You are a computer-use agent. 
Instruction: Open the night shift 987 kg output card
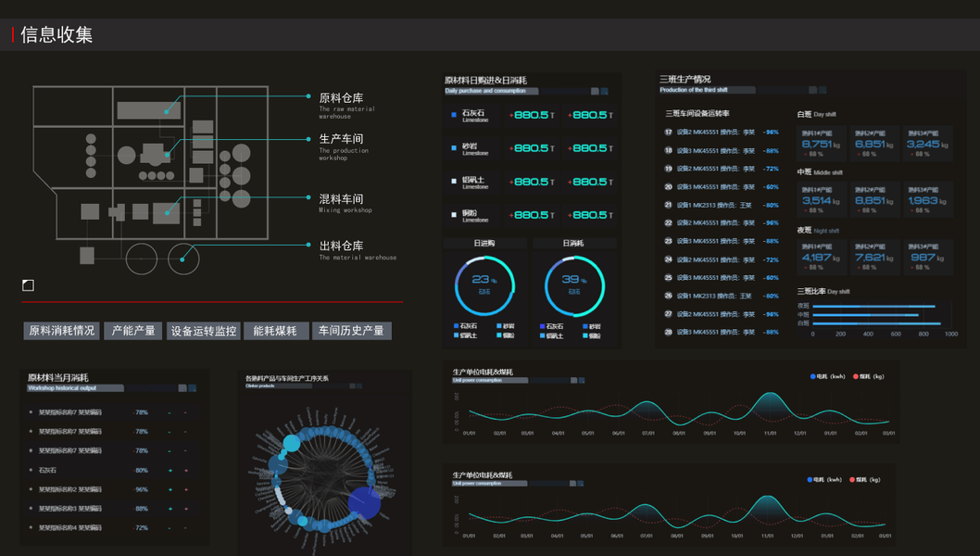click(927, 257)
